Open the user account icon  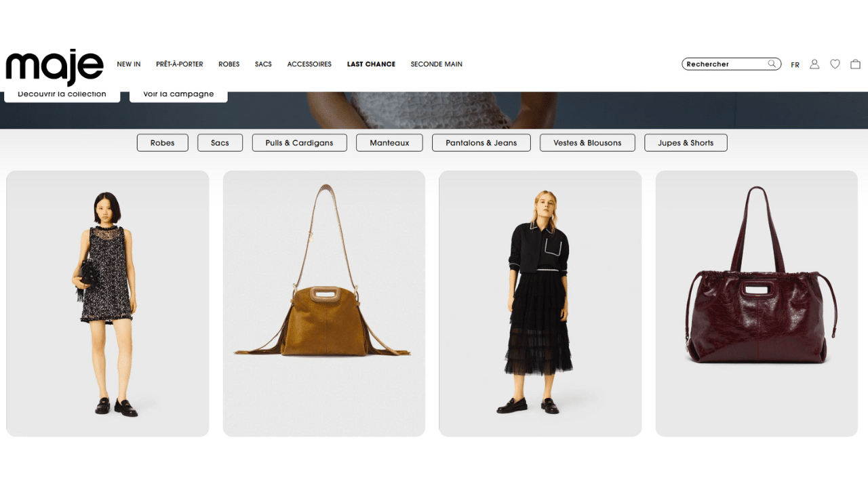point(814,64)
